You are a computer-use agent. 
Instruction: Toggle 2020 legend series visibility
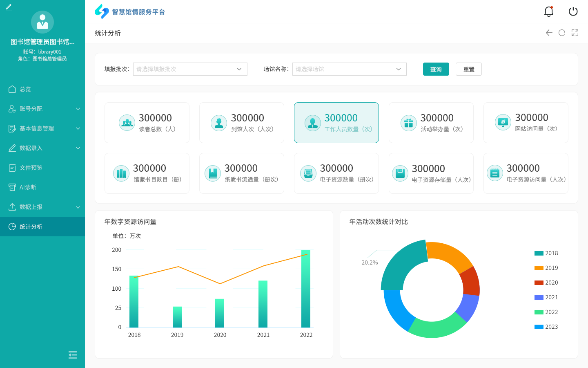coord(546,283)
